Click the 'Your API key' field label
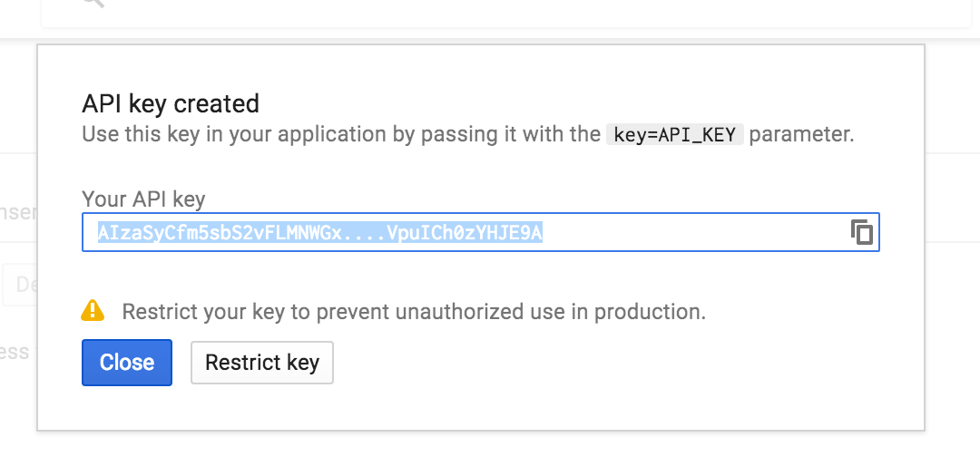 (143, 199)
